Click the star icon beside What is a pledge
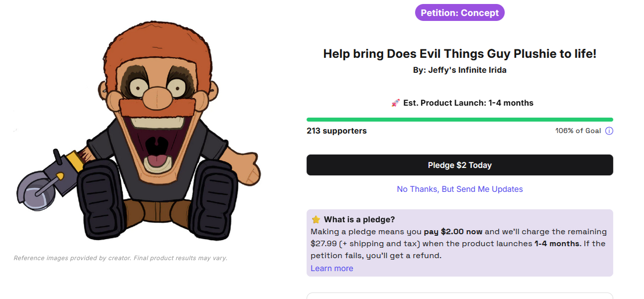This screenshot has width=644, height=299. (x=316, y=220)
